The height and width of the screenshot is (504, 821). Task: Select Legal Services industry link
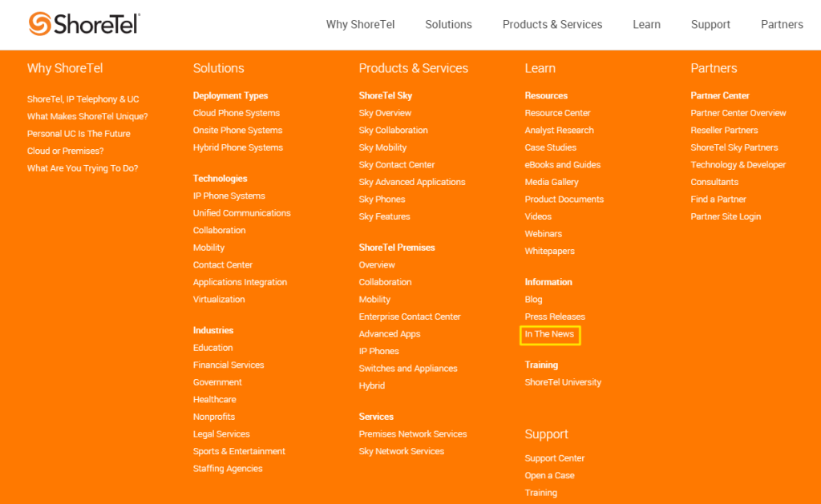coord(221,433)
